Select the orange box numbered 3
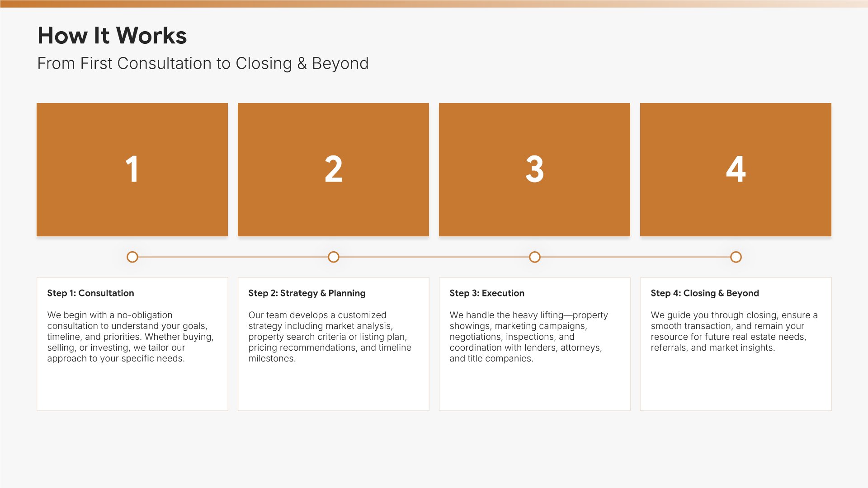The width and height of the screenshot is (868, 488). (x=534, y=169)
